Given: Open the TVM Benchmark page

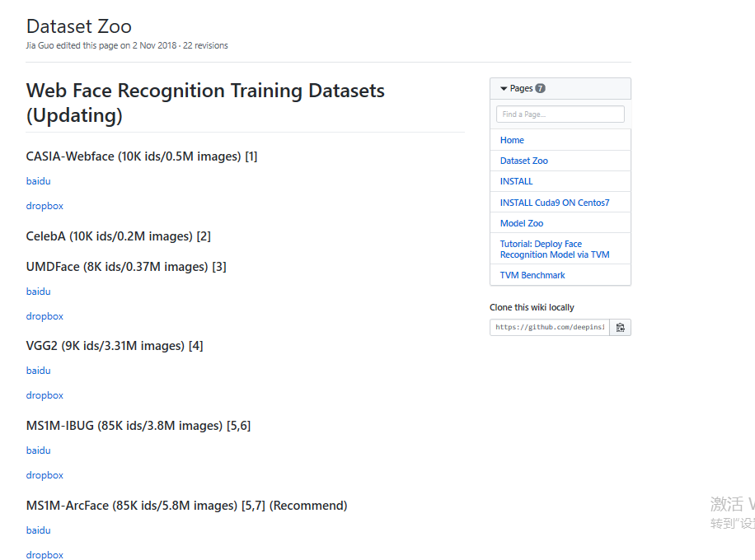Looking at the screenshot, I should (532, 275).
